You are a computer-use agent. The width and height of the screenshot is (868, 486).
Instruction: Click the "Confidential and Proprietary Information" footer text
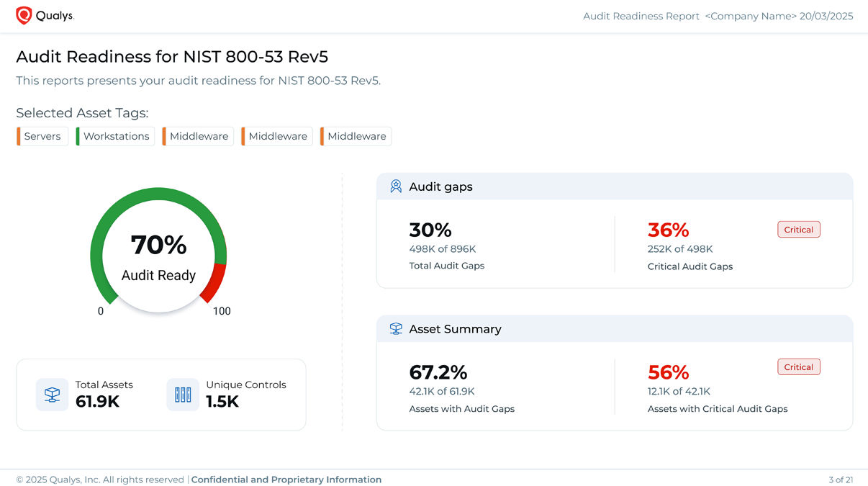tap(286, 480)
